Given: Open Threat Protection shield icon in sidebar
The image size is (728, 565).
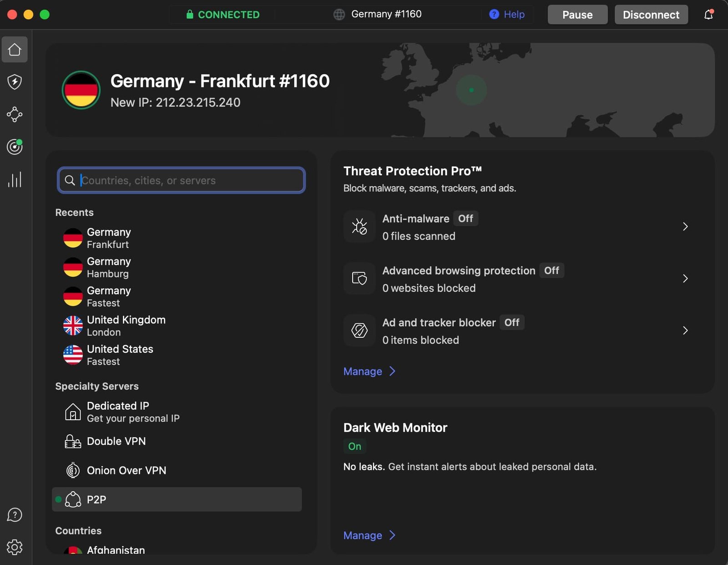Looking at the screenshot, I should [15, 82].
